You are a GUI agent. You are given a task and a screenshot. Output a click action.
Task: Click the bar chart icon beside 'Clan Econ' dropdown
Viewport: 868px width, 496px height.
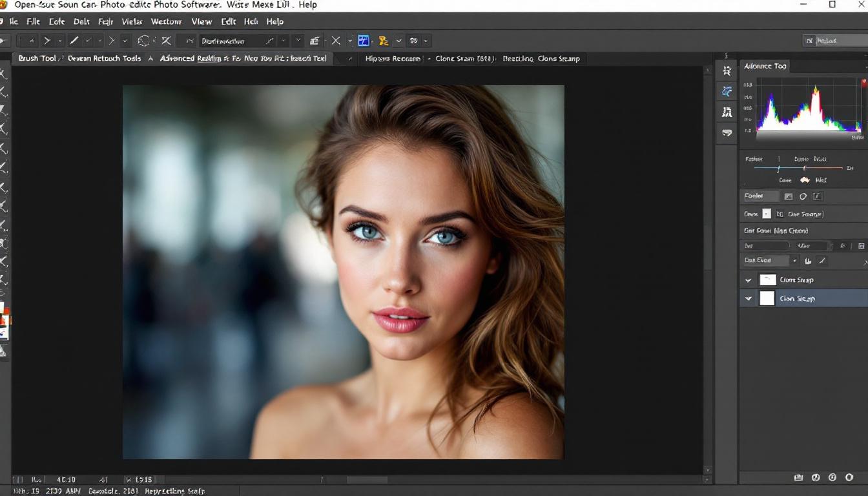(x=808, y=261)
